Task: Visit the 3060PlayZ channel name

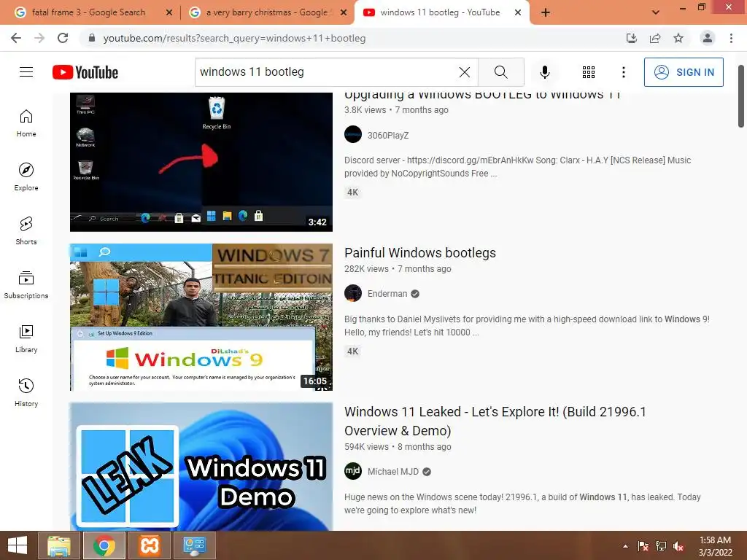Action: (388, 135)
